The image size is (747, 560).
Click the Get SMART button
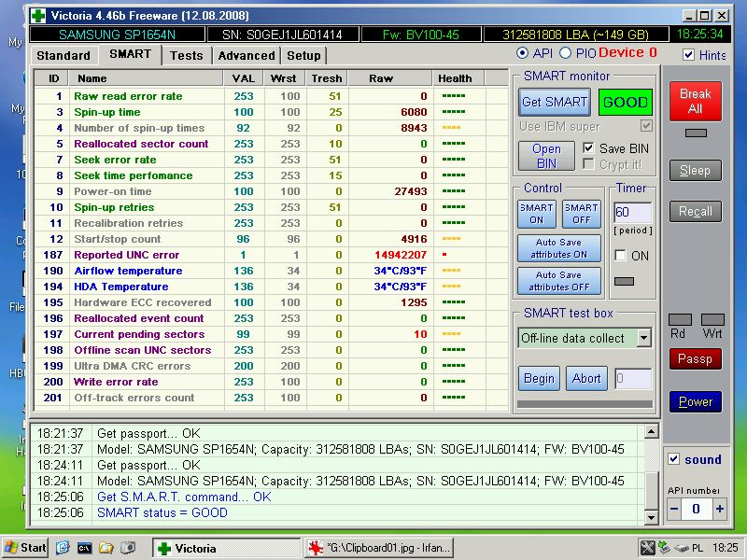click(x=555, y=102)
